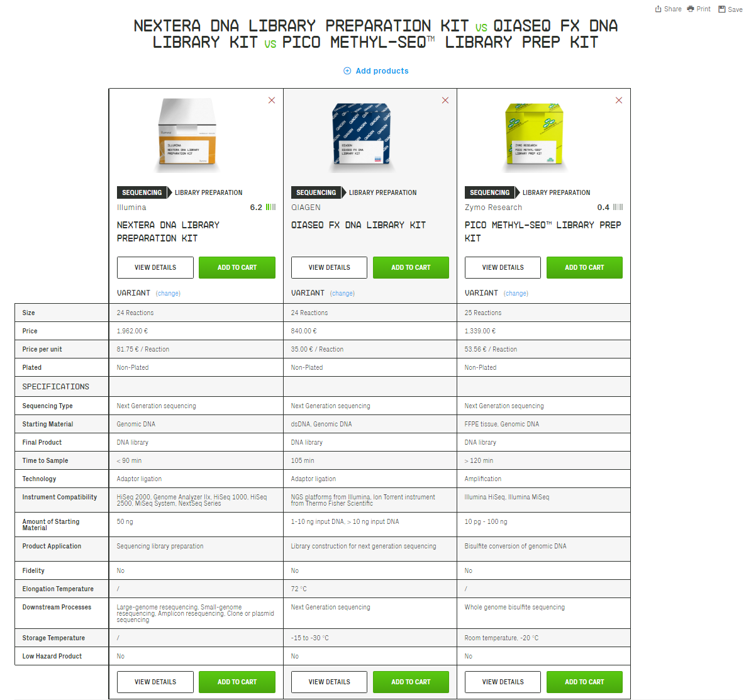
Task: Change variant of QIAseq FX kit
Action: click(x=342, y=293)
